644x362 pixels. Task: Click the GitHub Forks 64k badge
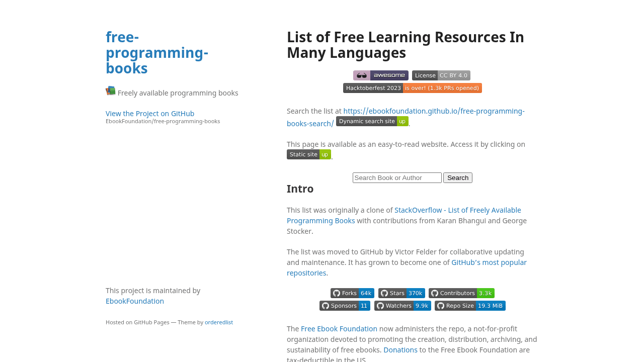tap(352, 293)
